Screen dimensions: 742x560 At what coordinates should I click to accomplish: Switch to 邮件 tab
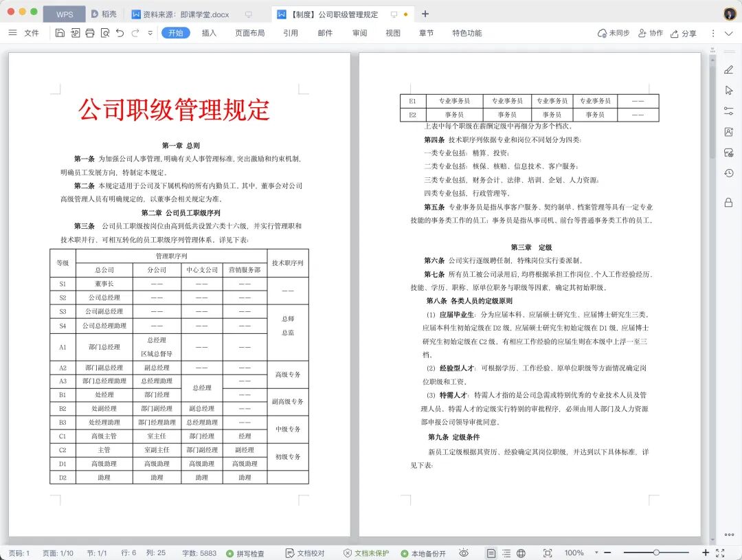click(324, 33)
